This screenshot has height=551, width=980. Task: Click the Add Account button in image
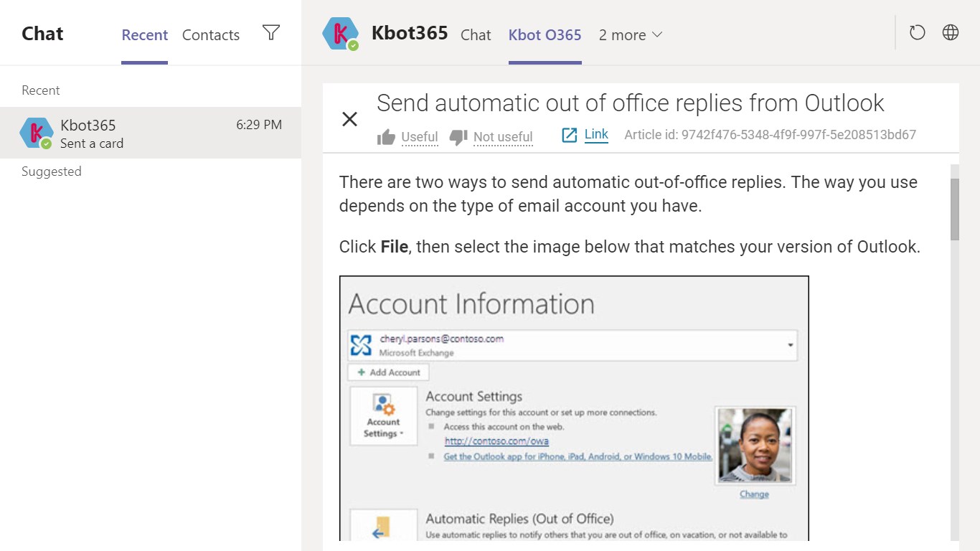(x=389, y=372)
